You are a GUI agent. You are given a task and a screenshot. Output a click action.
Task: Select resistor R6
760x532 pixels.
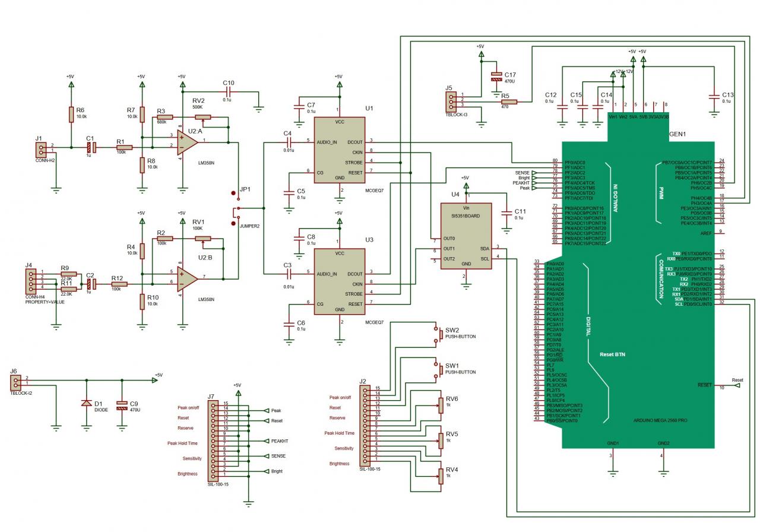pyautogui.click(x=71, y=113)
